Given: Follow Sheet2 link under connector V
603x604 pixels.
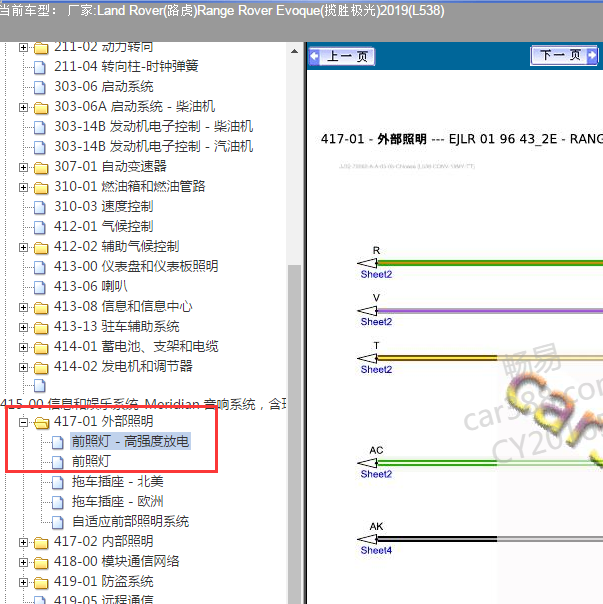Looking at the screenshot, I should point(376,322).
